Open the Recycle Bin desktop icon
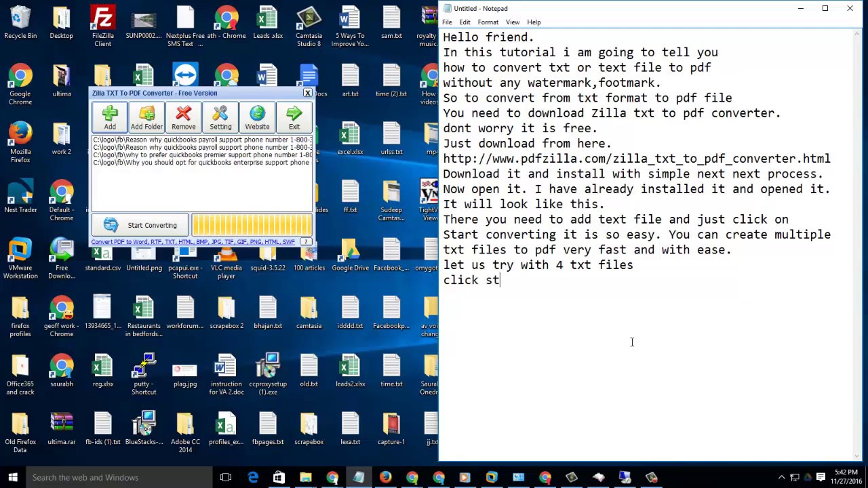Viewport: 868px width, 488px height. (20, 22)
